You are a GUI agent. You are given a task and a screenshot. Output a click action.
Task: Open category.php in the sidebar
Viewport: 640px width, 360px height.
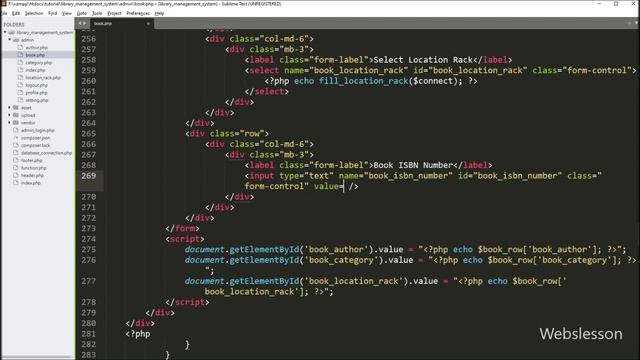coord(38,63)
